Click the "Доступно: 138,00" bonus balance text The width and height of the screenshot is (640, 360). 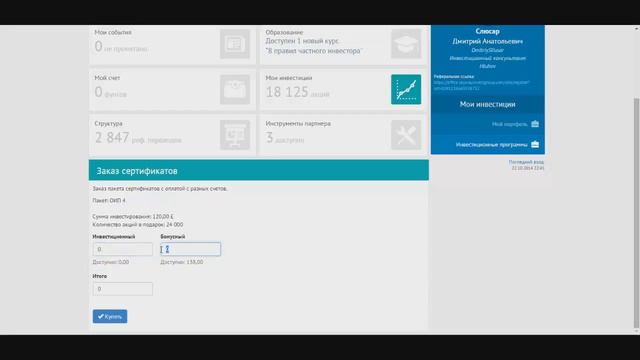tap(182, 262)
